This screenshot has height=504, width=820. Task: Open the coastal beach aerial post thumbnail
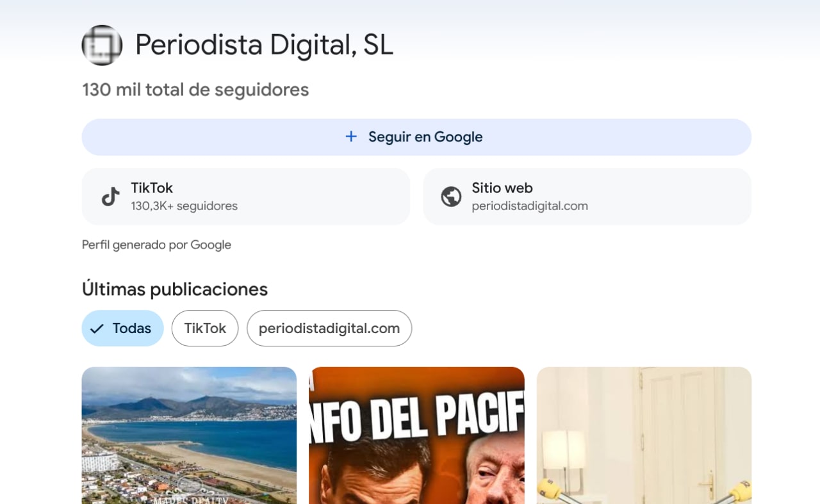[189, 435]
